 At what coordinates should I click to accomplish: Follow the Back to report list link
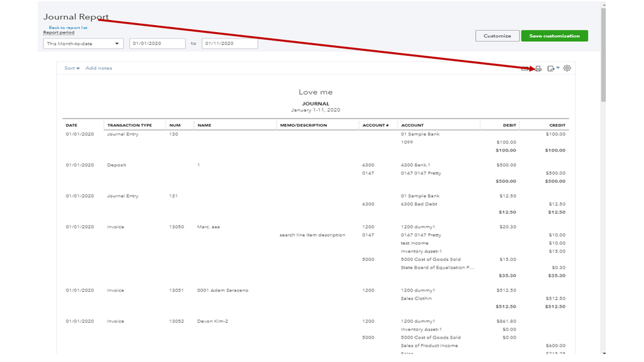coord(68,28)
